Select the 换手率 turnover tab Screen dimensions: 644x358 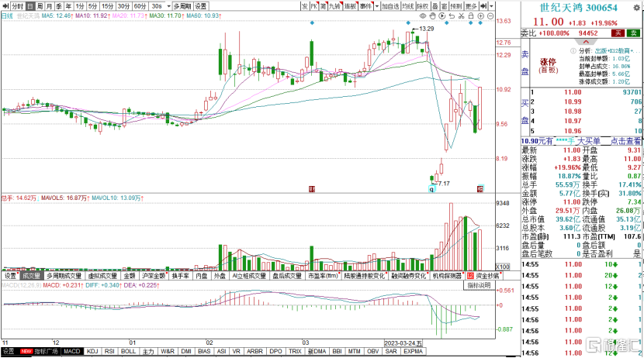click(181, 276)
